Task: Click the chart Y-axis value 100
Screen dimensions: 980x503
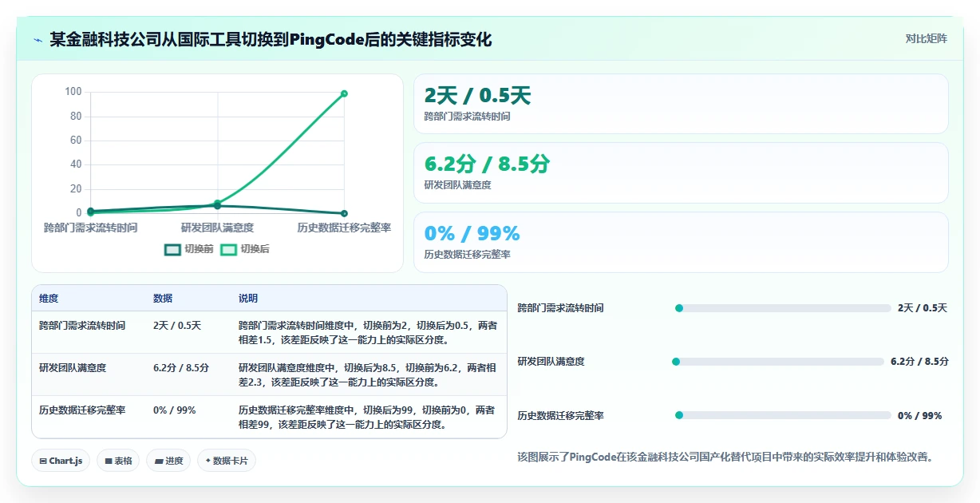Action: point(73,92)
